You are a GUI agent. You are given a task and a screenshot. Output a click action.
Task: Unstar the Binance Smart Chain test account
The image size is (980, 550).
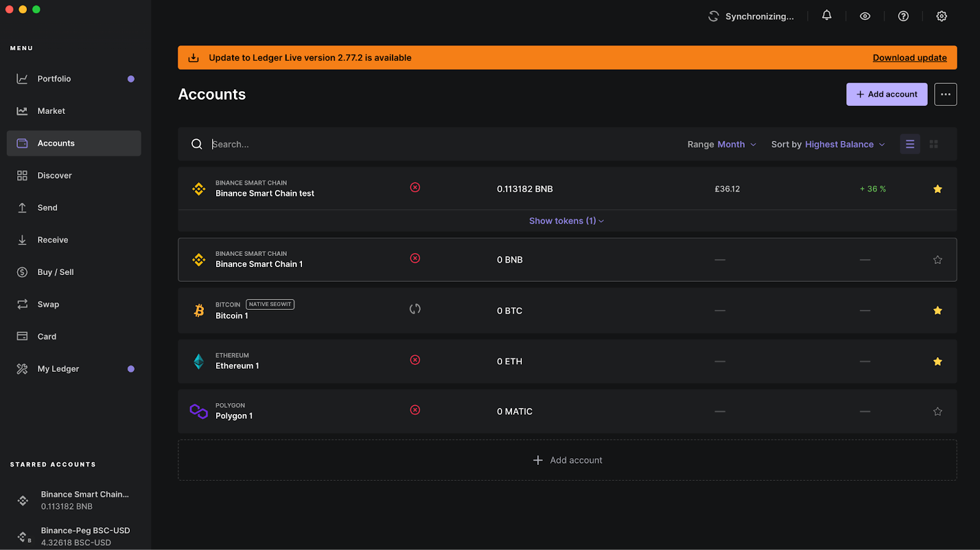[x=937, y=189]
